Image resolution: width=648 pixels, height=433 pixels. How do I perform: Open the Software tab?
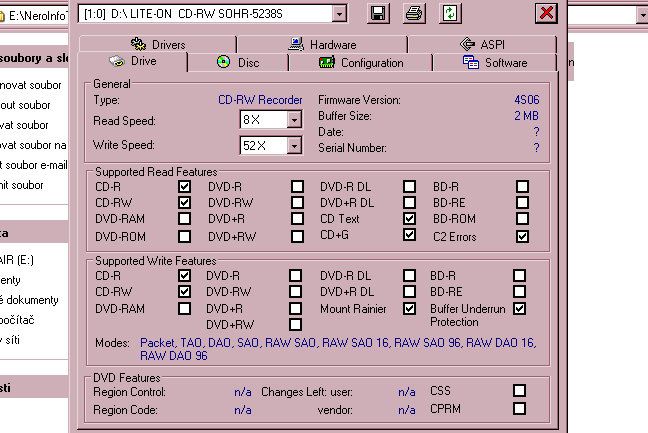495,63
